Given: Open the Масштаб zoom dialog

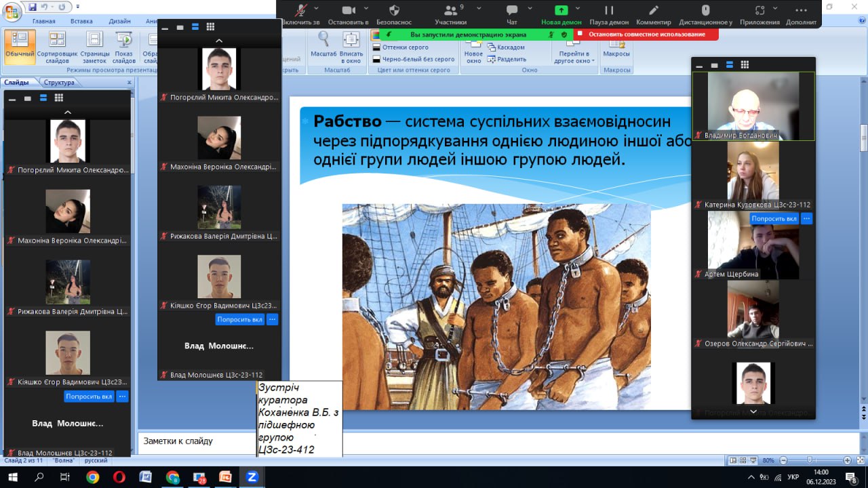Looking at the screenshot, I should tap(323, 45).
